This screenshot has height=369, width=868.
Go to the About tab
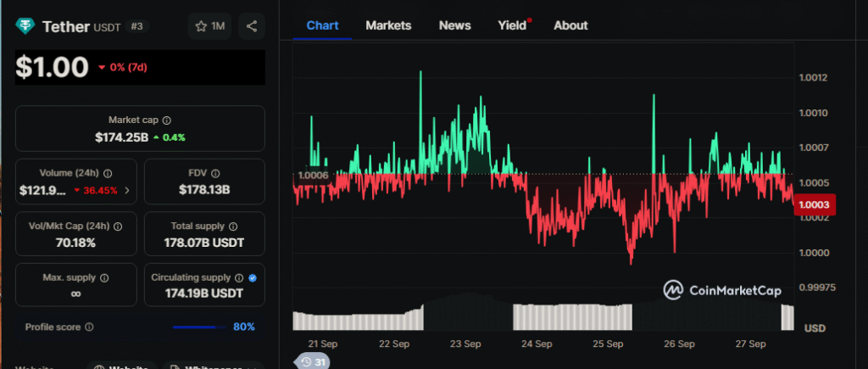point(570,25)
